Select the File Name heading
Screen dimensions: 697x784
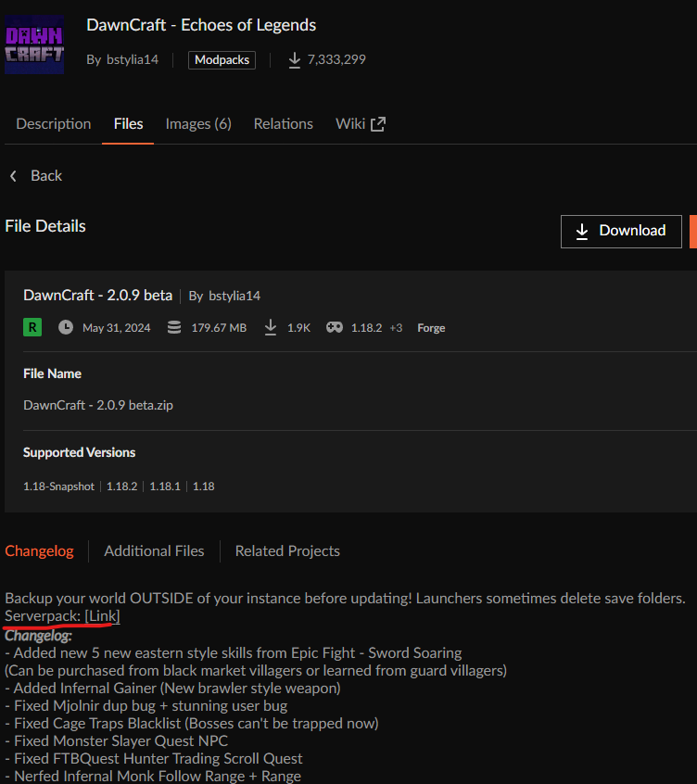52,373
